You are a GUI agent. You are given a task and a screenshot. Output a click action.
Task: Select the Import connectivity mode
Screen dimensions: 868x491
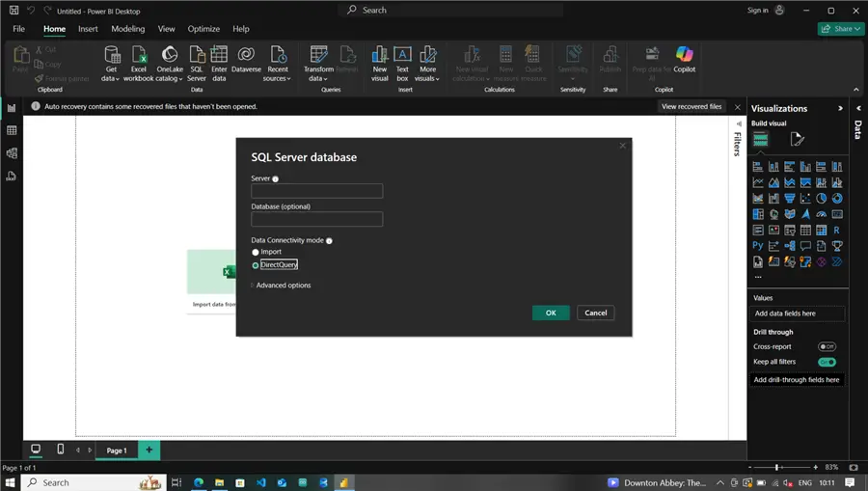point(256,252)
